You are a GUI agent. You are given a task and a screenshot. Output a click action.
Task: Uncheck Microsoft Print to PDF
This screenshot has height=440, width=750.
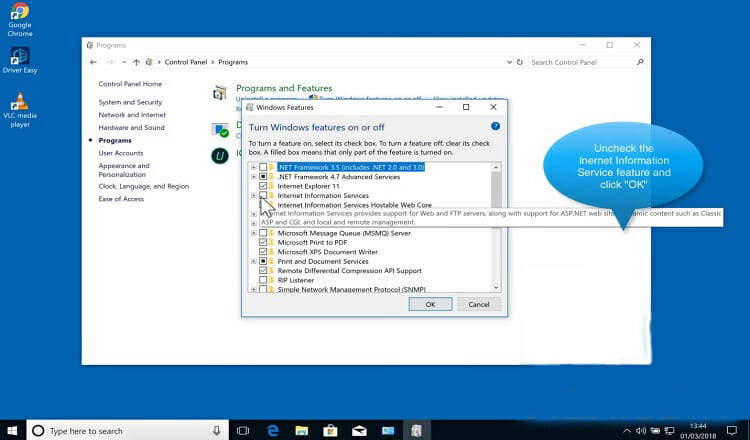[263, 242]
